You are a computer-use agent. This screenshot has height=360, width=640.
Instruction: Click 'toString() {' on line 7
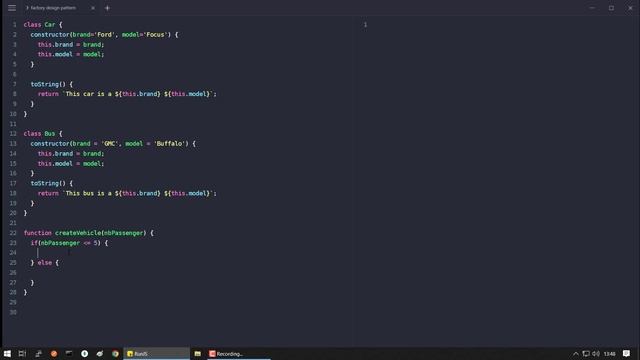tap(52, 84)
